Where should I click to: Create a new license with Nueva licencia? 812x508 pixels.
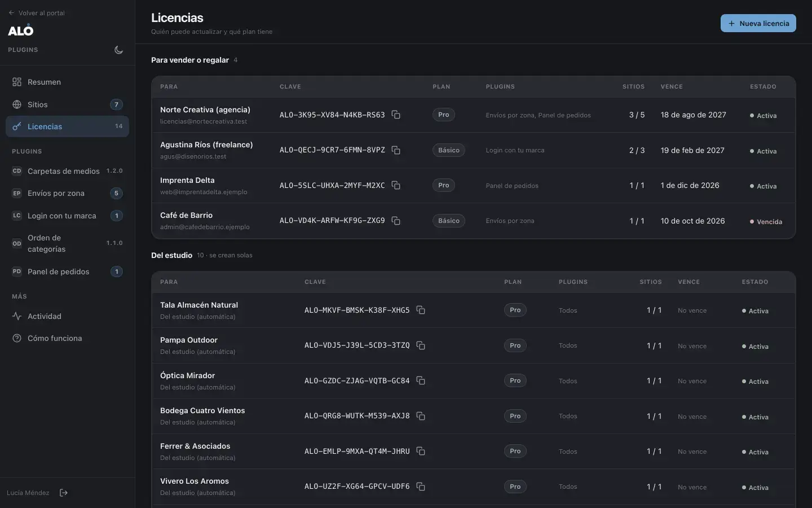click(758, 23)
